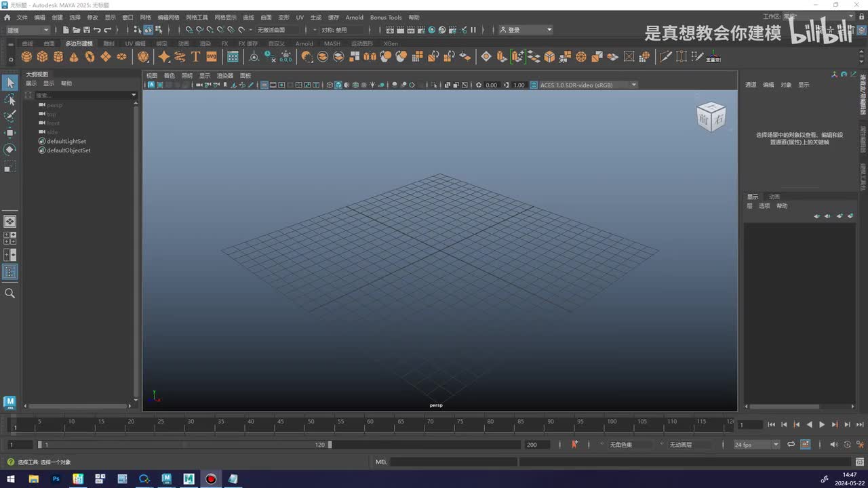Open the menu set dropdown 建模
Image resolution: width=868 pixels, height=488 pixels.
(27, 30)
